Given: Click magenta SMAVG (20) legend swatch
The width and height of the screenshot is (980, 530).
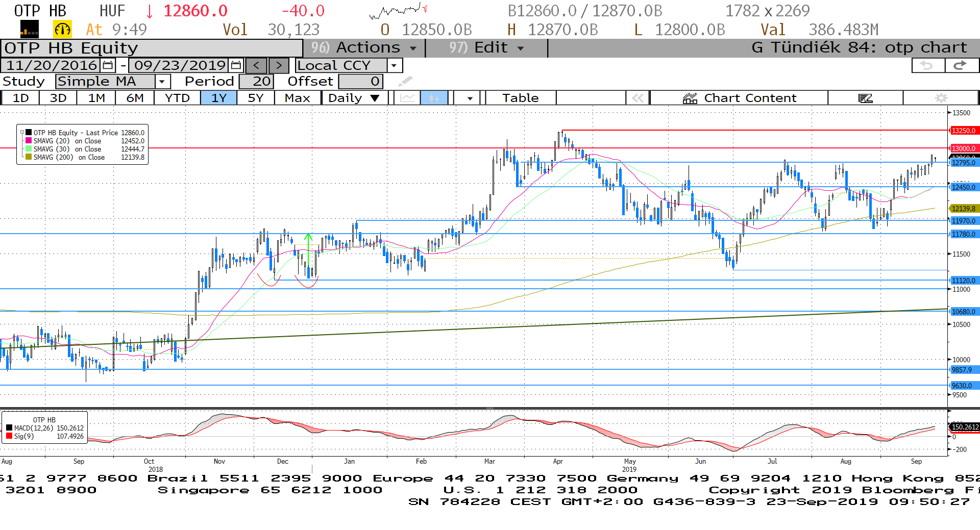Looking at the screenshot, I should pos(29,141).
